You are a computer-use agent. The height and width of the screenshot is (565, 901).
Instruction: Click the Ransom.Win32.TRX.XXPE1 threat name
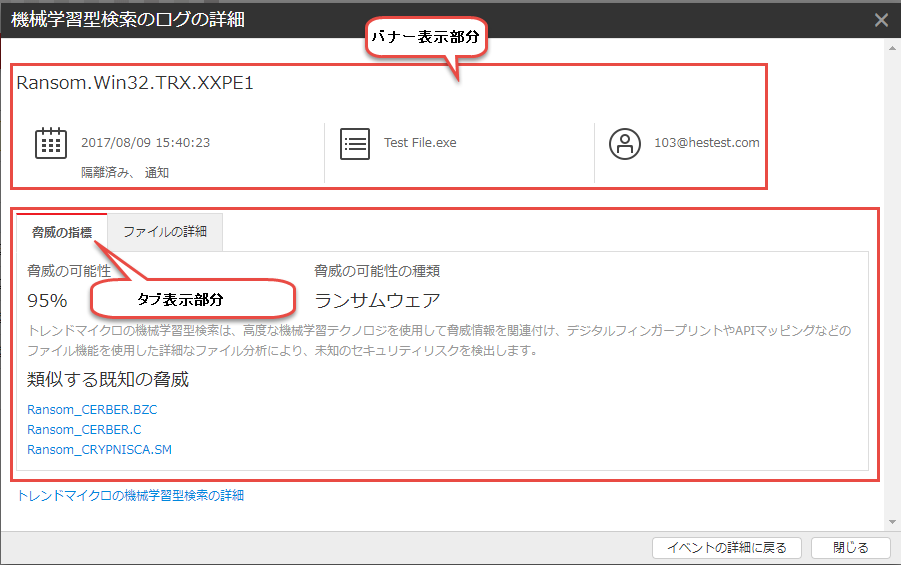[x=135, y=83]
